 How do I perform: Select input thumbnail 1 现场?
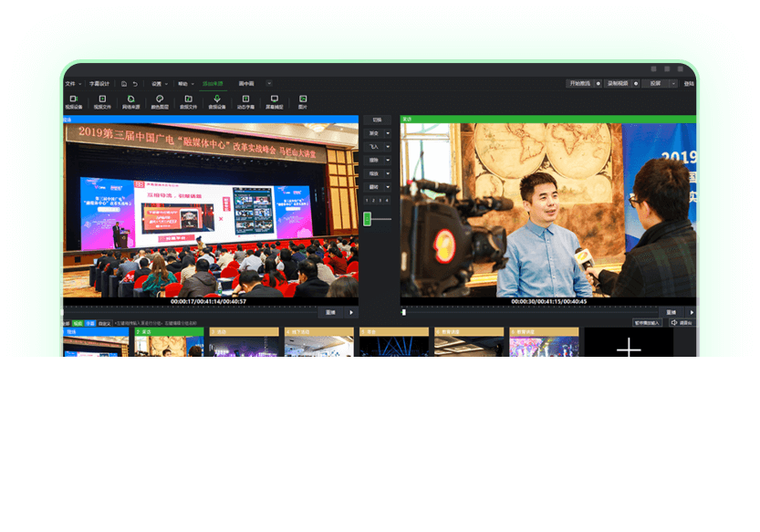96,342
